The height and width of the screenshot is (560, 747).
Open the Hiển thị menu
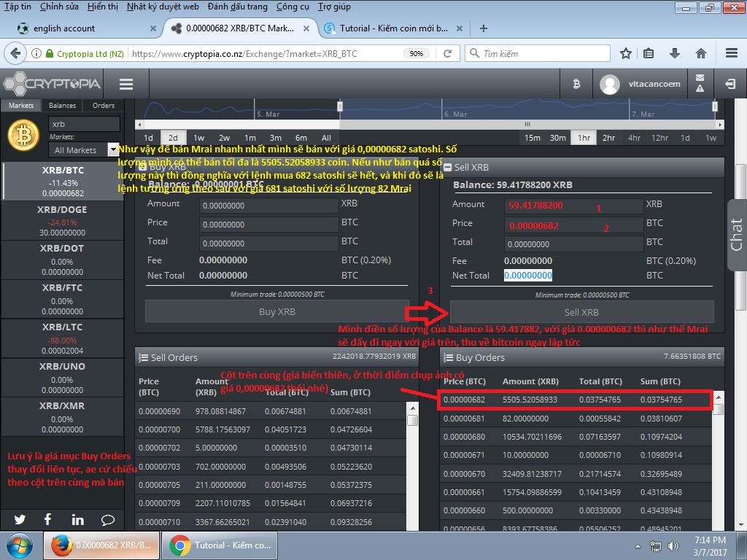103,7
